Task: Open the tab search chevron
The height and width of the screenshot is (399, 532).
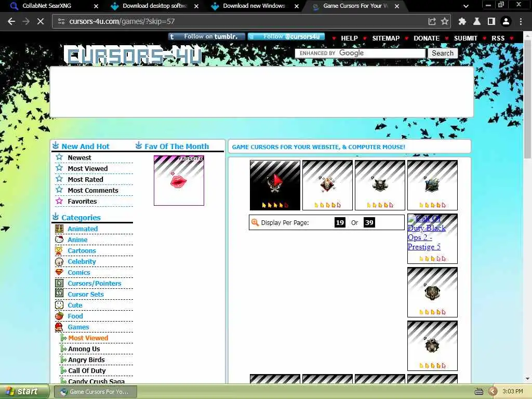Action: pyautogui.click(x=466, y=6)
